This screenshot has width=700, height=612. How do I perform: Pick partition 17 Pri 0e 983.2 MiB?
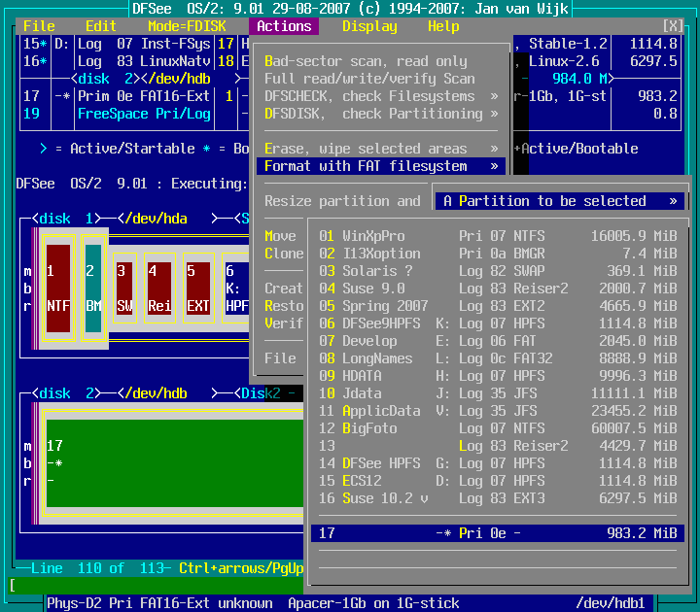(x=497, y=533)
